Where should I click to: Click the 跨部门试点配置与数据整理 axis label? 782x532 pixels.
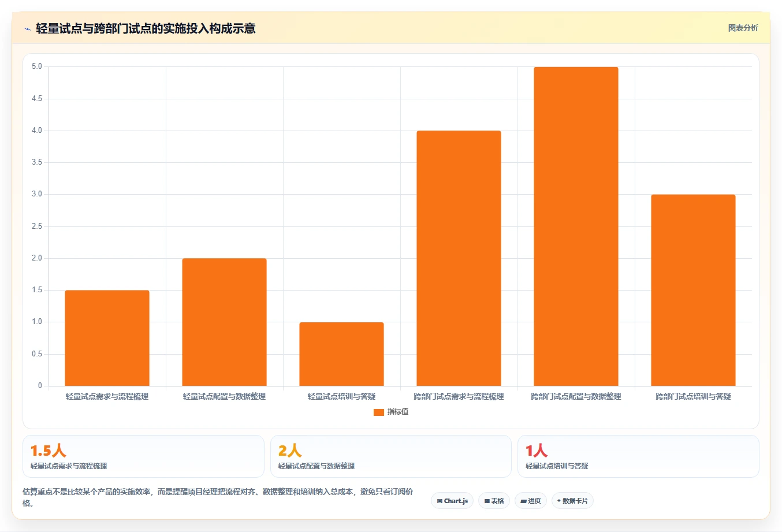(x=576, y=396)
